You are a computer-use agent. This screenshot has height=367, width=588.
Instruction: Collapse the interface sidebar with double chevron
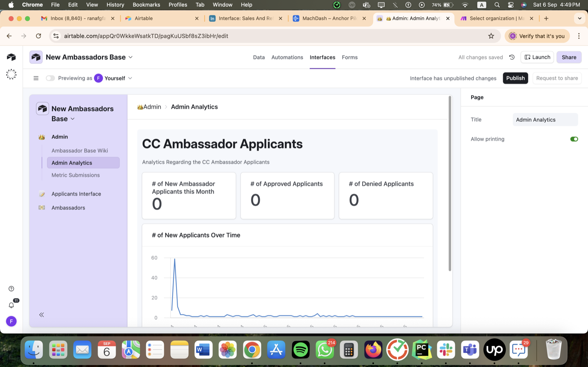pos(42,315)
